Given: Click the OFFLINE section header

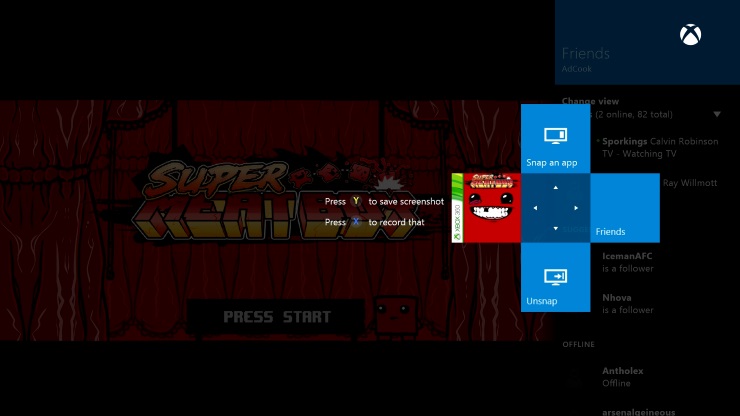Looking at the screenshot, I should tap(578, 344).
